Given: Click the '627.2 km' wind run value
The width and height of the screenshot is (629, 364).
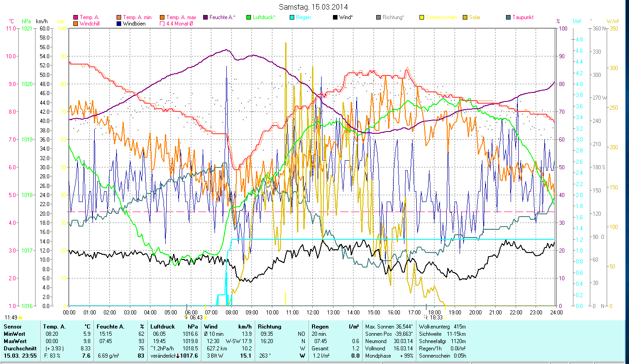Looking at the screenshot, I should point(216,349).
